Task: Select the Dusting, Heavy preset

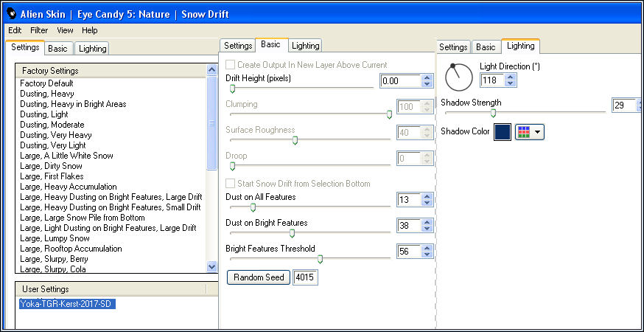Action: tap(47, 94)
